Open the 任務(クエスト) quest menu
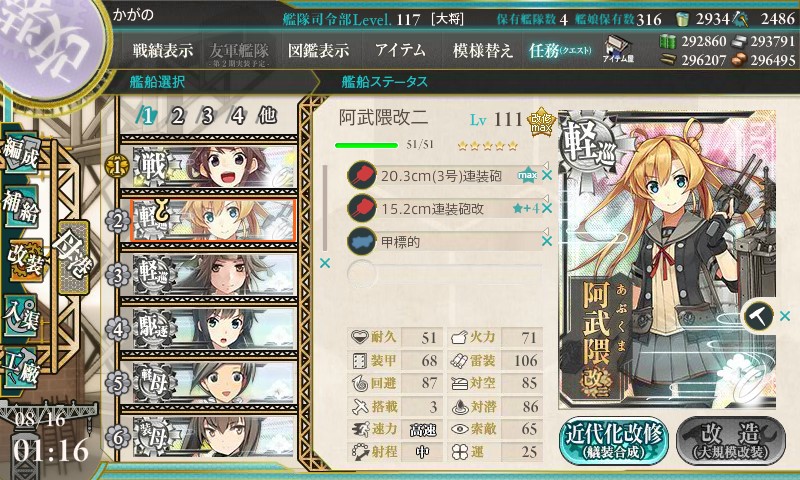Screen dimensions: 800x480 560,50
